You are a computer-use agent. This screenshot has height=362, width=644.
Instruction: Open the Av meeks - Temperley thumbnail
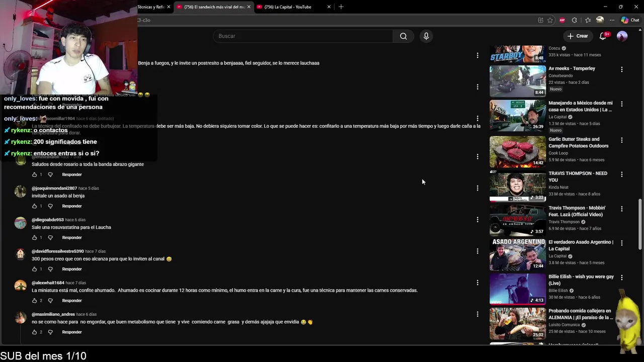pos(518,81)
